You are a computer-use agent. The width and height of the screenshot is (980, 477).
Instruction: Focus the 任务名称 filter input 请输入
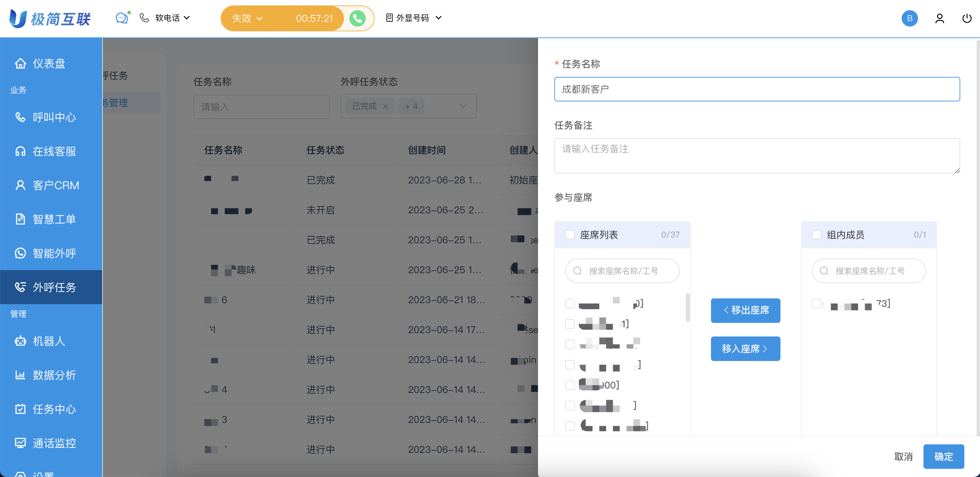262,106
